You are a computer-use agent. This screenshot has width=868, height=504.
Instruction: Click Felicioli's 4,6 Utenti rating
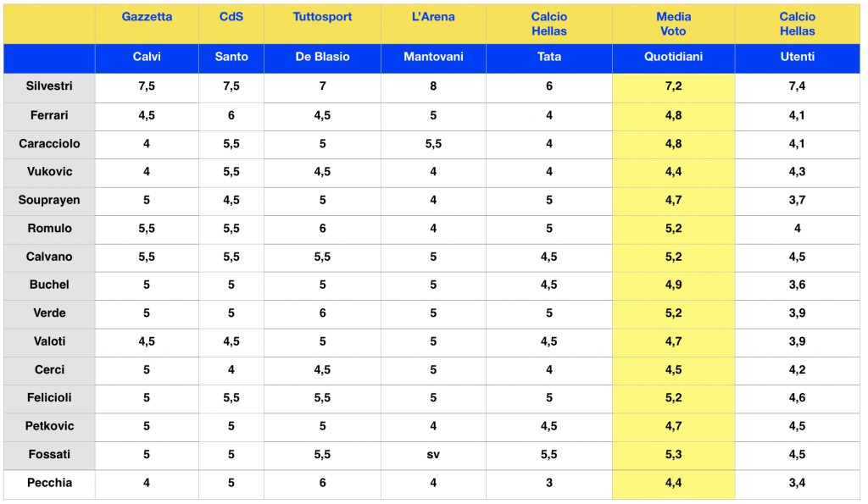tap(797, 398)
